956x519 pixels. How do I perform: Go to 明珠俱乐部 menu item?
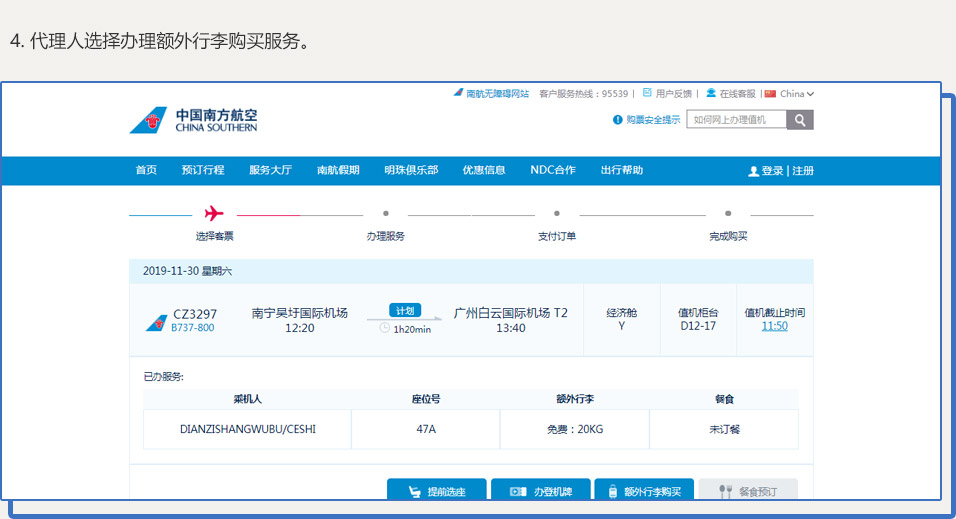(410, 170)
